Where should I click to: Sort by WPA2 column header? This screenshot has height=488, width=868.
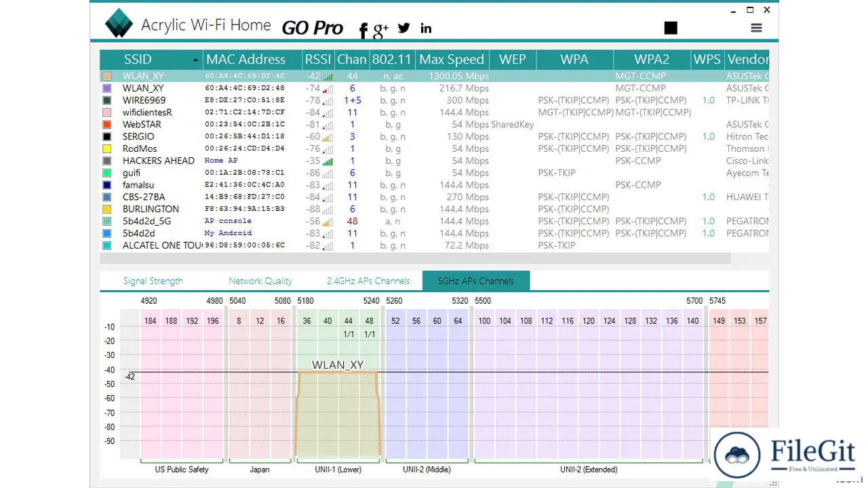[x=652, y=59]
